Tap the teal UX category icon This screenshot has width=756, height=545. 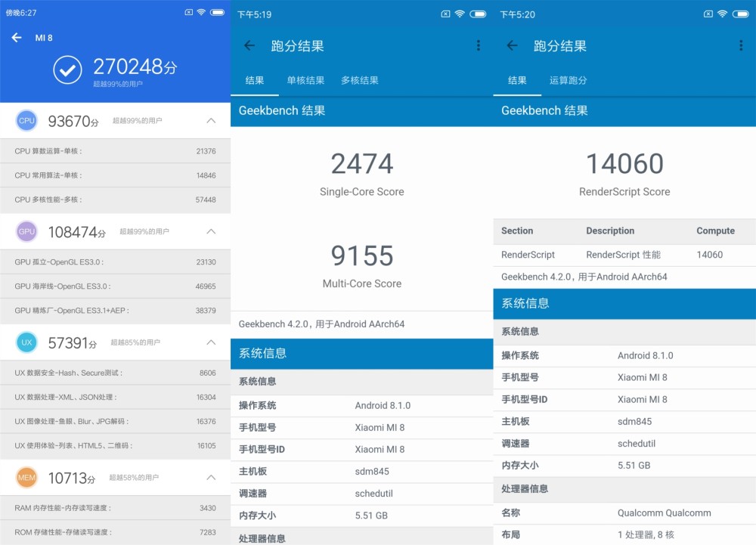coord(26,342)
